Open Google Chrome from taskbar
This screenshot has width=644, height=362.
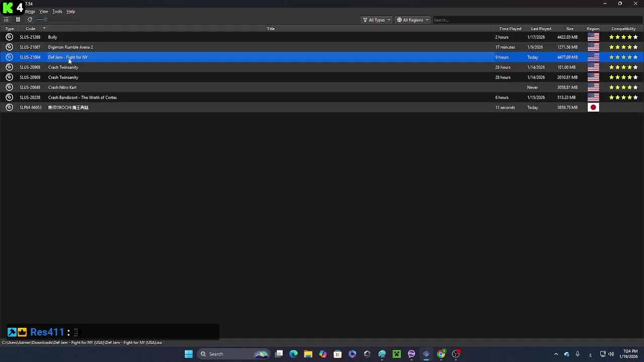pyautogui.click(x=441, y=354)
